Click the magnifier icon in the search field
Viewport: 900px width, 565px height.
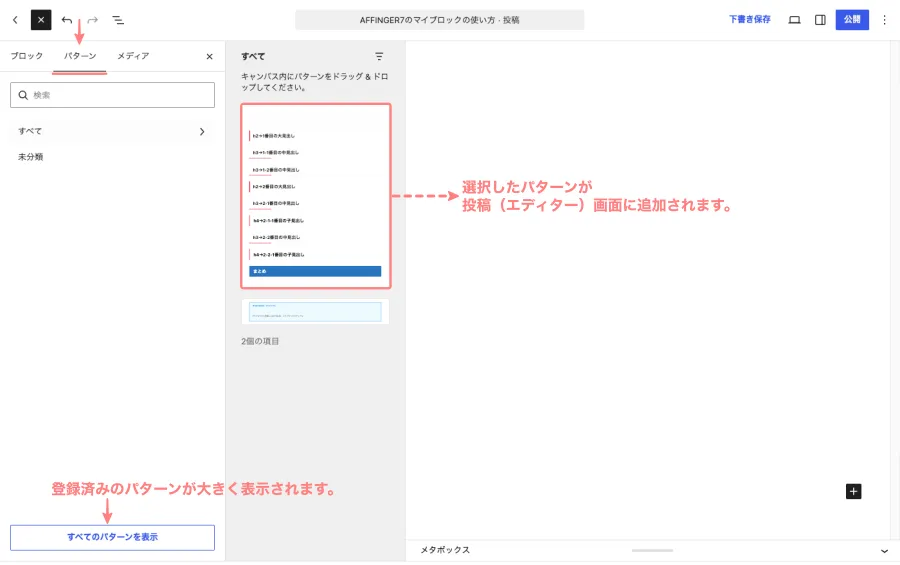(x=23, y=95)
